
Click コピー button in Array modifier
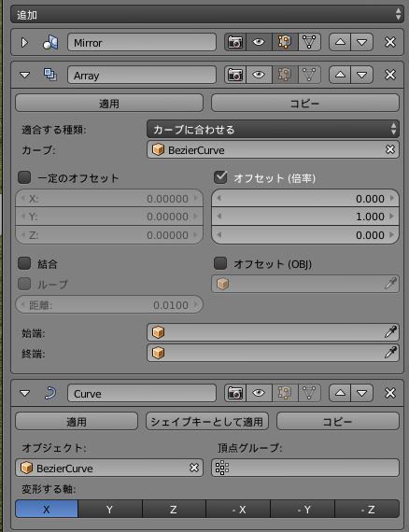point(304,104)
